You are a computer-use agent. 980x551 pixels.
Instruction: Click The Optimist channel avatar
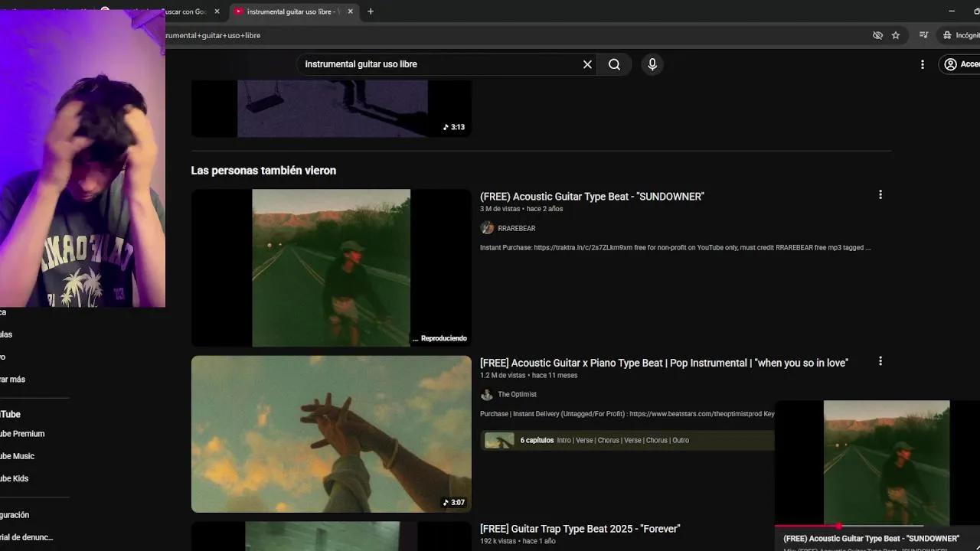(487, 394)
